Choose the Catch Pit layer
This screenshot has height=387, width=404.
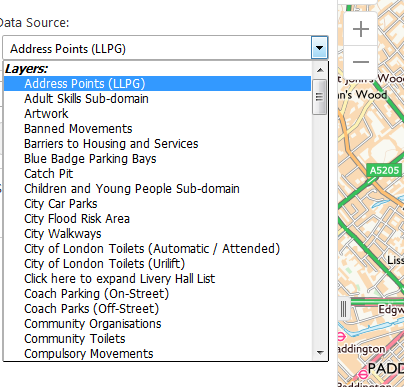click(157, 174)
